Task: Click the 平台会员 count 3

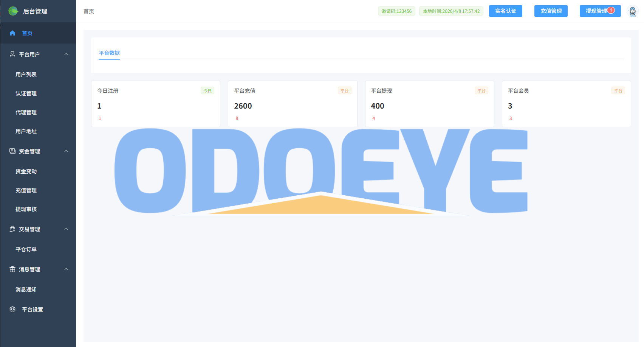Action: pos(510,106)
